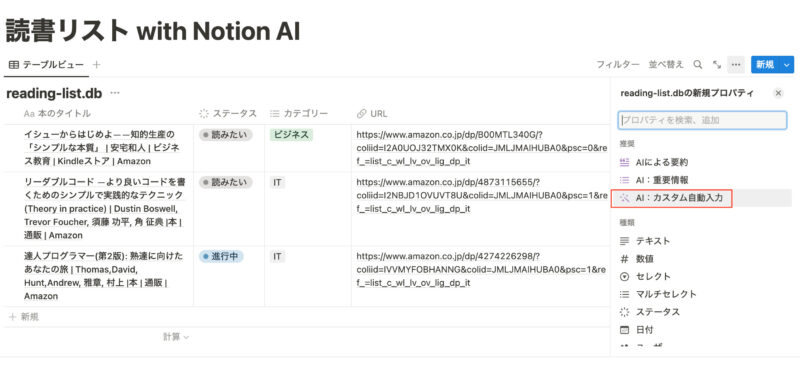Click the テキスト lines icon
800x371 pixels.
tap(624, 241)
